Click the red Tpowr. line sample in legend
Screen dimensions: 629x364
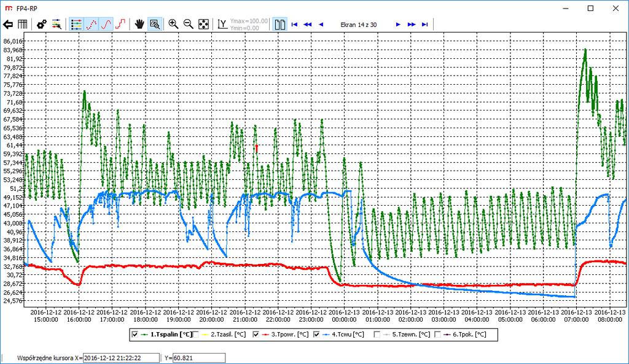tap(265, 335)
